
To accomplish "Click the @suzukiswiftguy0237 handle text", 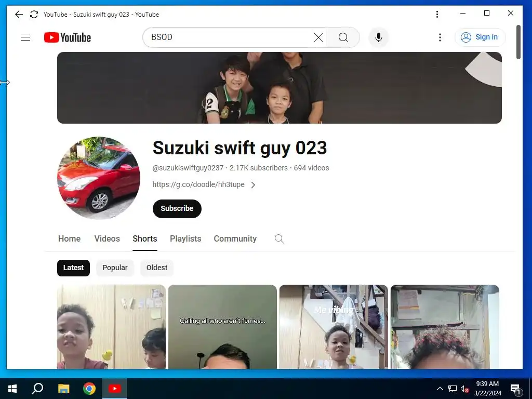I will (188, 168).
